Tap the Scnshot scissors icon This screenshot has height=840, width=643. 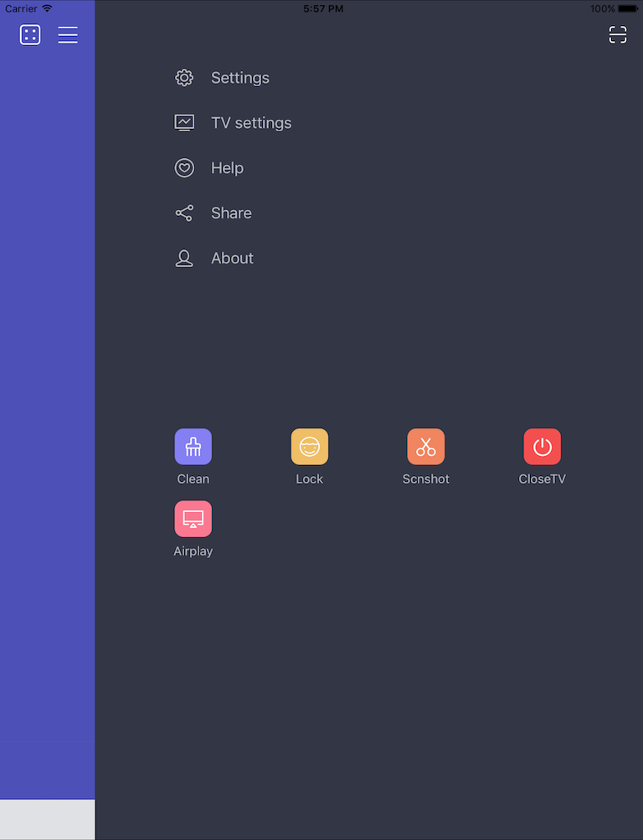click(426, 446)
